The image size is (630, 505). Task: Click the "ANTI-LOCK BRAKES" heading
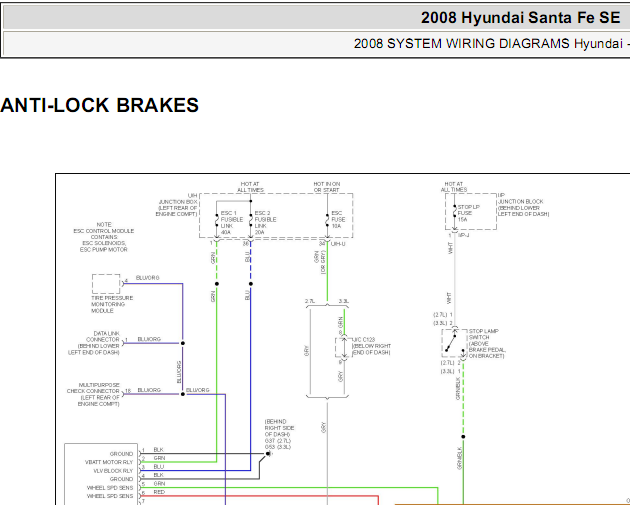point(100,105)
